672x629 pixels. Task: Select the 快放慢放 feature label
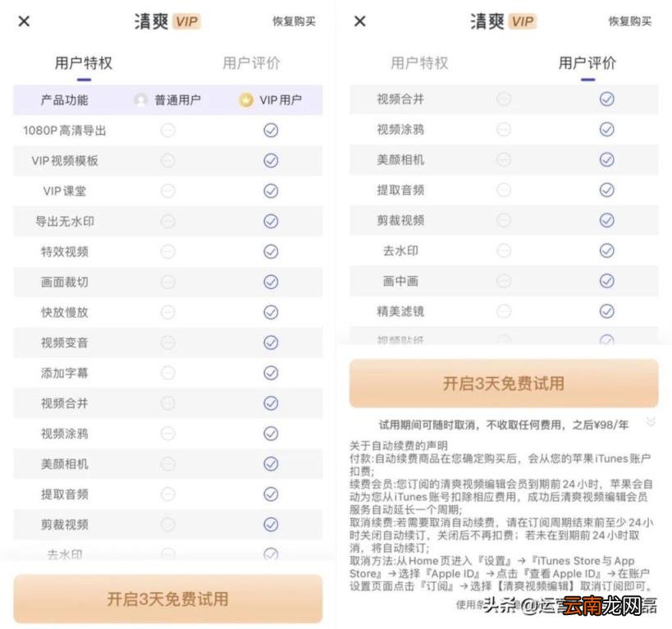(x=64, y=313)
